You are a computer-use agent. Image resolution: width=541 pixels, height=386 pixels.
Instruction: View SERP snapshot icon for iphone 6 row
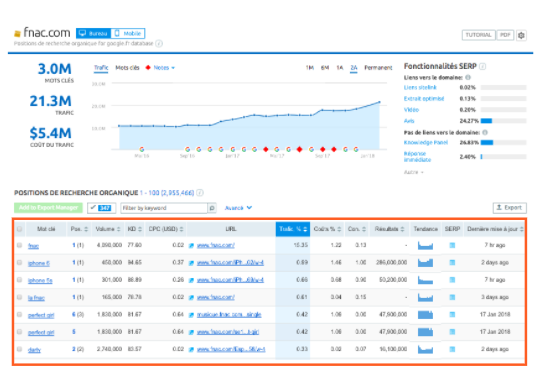452,263
